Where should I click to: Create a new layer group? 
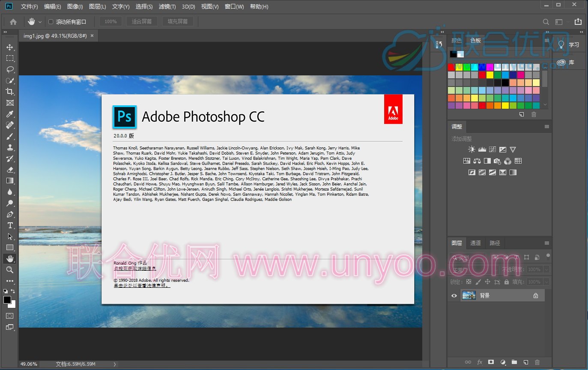point(514,362)
